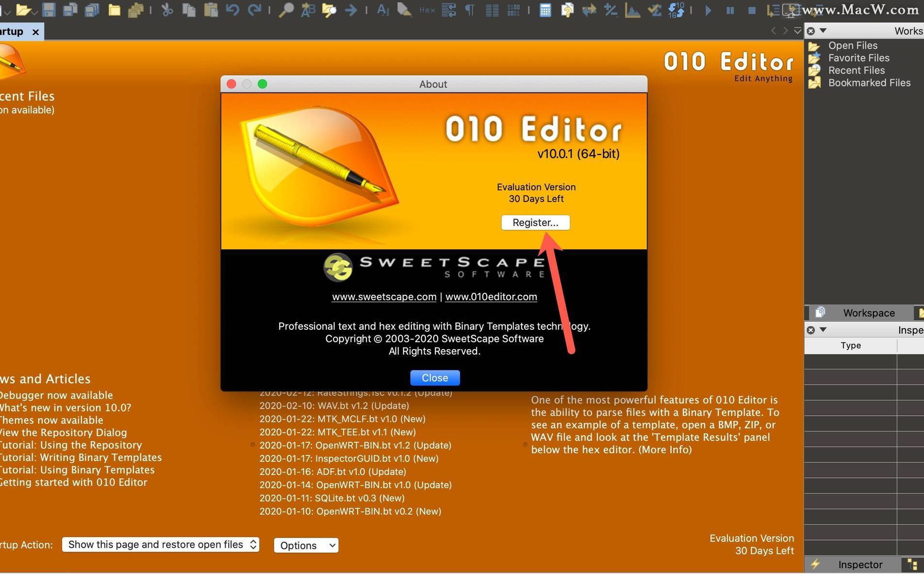Image resolution: width=924 pixels, height=574 pixels.
Task: Click the Goto right-arrow toolbar icon
Action: pyautogui.click(x=350, y=10)
